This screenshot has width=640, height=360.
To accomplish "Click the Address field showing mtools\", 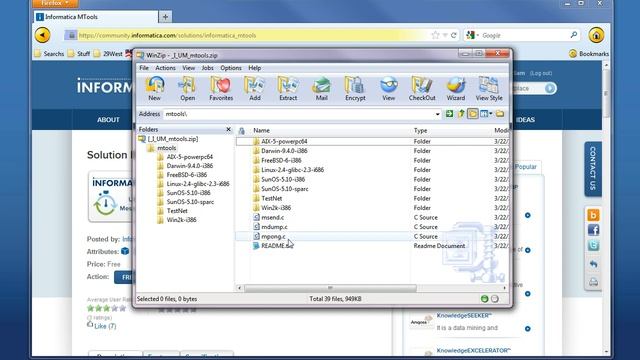I will [x=299, y=114].
